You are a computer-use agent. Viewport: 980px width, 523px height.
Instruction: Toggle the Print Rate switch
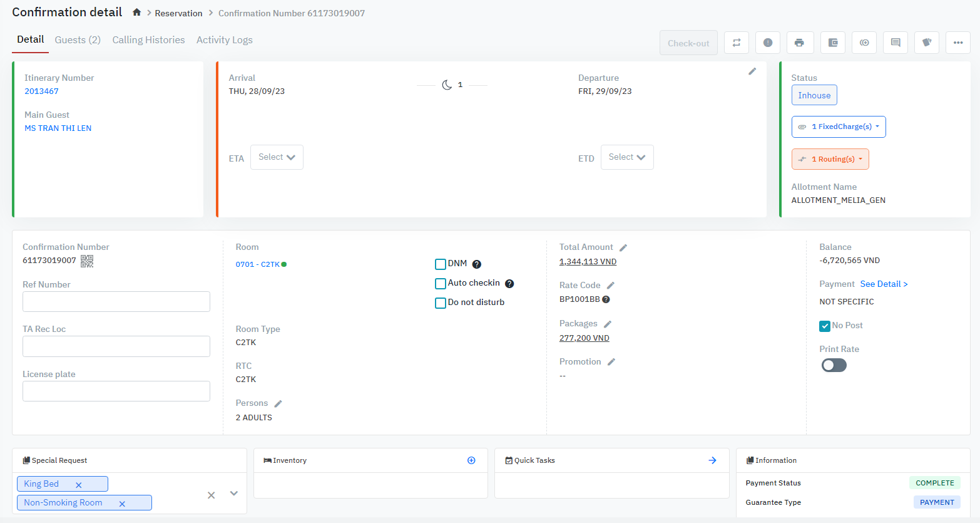pyautogui.click(x=834, y=365)
